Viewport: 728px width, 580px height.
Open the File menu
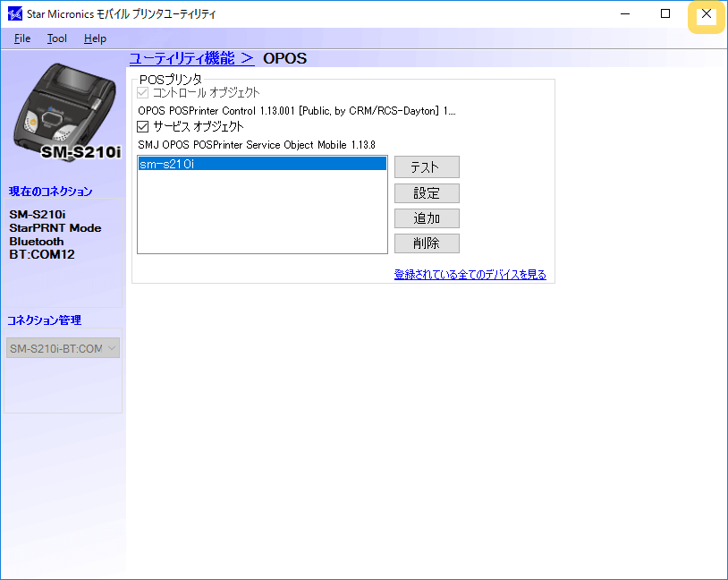(22, 38)
